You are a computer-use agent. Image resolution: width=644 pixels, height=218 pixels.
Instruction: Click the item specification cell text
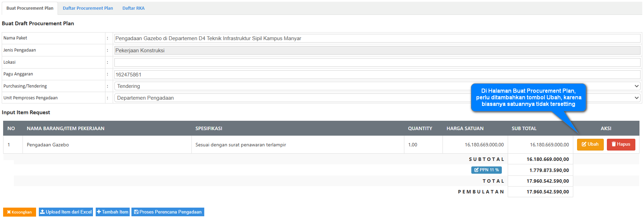(241, 145)
